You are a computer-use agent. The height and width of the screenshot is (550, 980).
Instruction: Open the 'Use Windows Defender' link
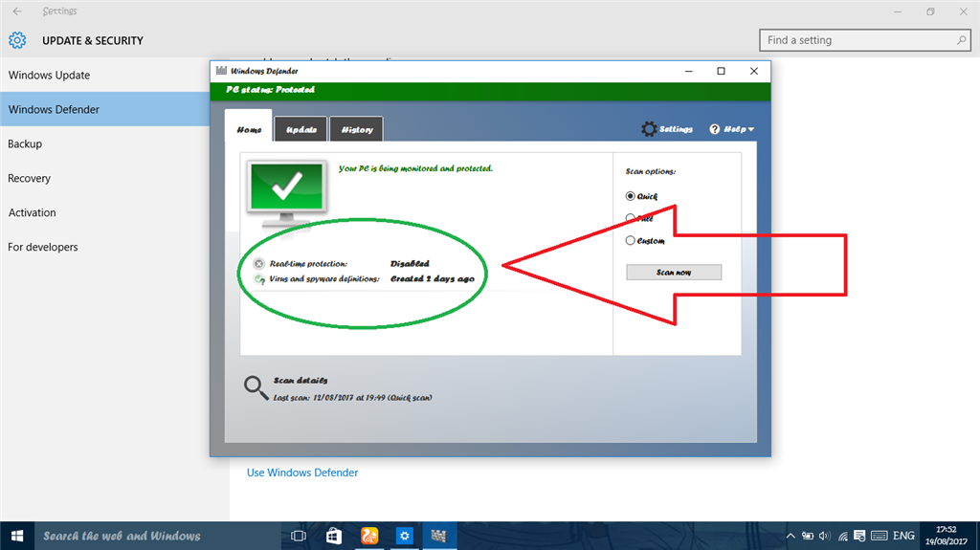coord(302,473)
